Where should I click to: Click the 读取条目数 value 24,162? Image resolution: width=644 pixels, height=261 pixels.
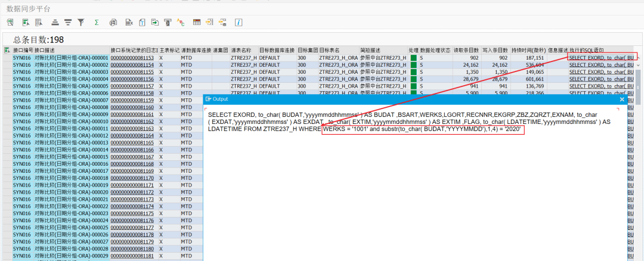click(470, 65)
